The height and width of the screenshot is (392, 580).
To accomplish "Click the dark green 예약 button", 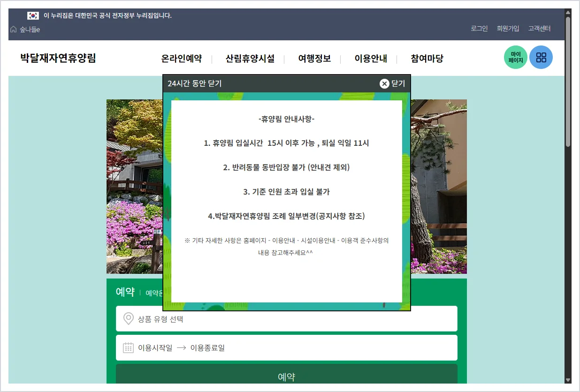I will tap(287, 375).
